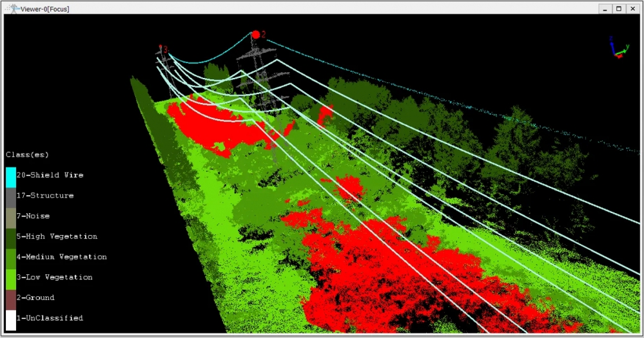
Task: Maximize the Viewer-0 window
Action: [x=618, y=8]
